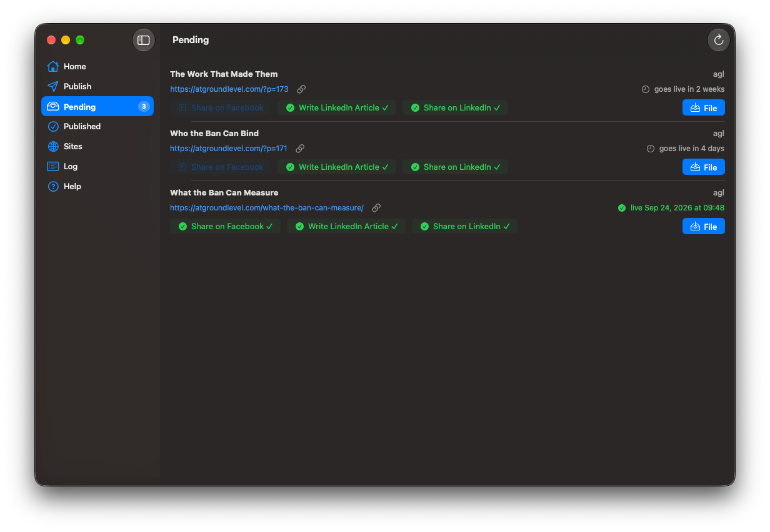Toggle Share on LinkedIn for What the Ban Can Measure
This screenshot has width=770, height=532.
pyautogui.click(x=464, y=226)
